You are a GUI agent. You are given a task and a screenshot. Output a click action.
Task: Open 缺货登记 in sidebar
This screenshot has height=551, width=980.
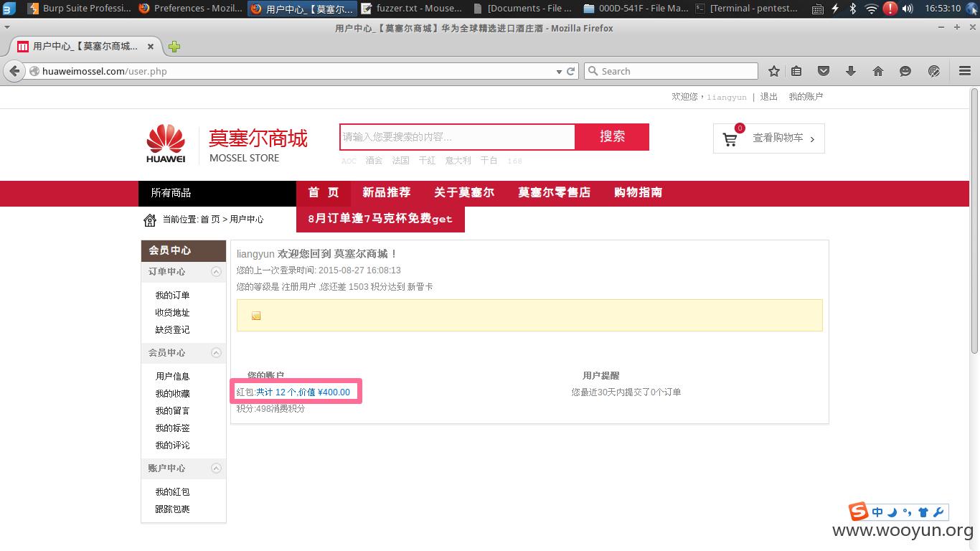point(173,330)
